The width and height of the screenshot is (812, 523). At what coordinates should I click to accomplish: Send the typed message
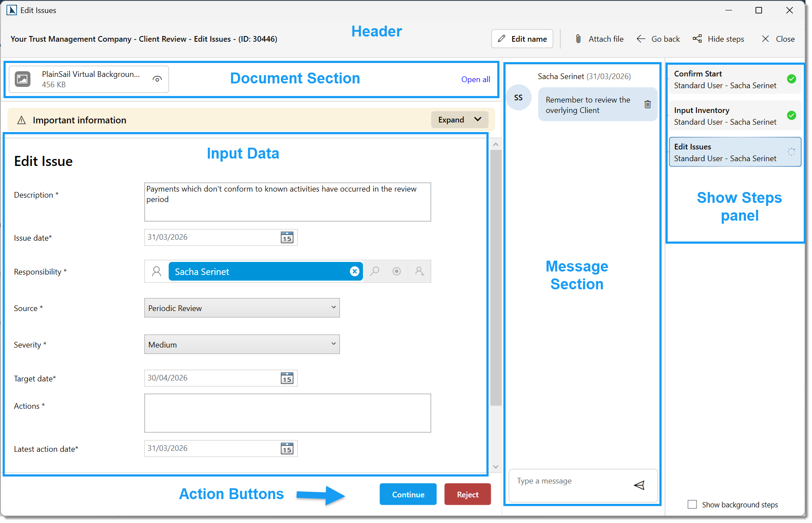click(x=639, y=485)
